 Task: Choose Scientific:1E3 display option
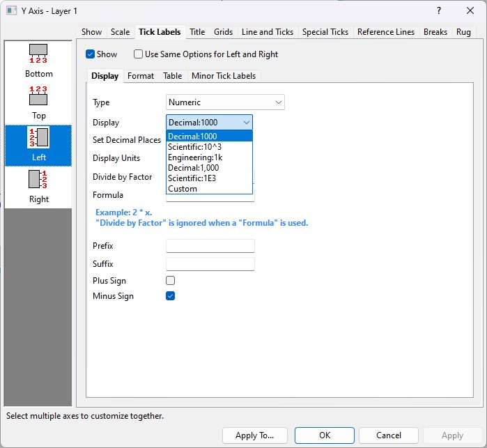tap(209, 178)
